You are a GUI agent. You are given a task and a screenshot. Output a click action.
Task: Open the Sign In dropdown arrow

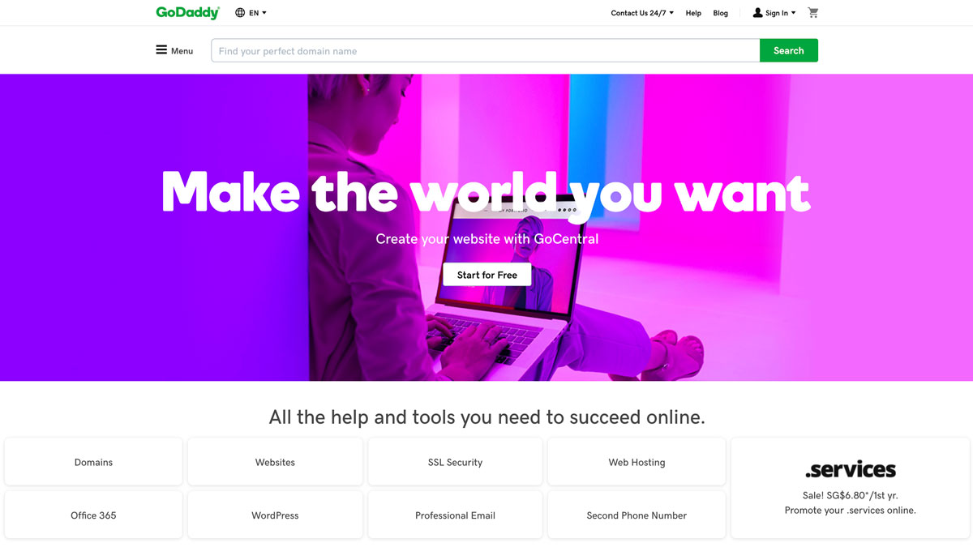793,13
